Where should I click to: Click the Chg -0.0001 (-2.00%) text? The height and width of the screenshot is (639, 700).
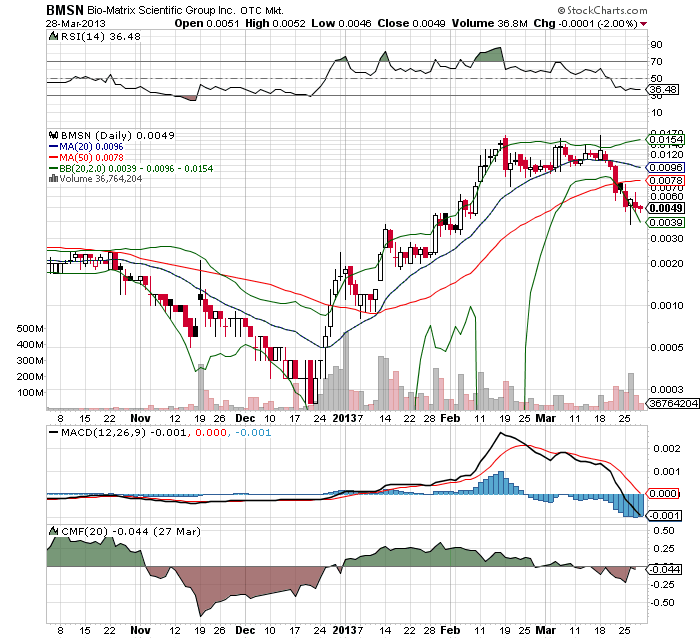(585, 23)
